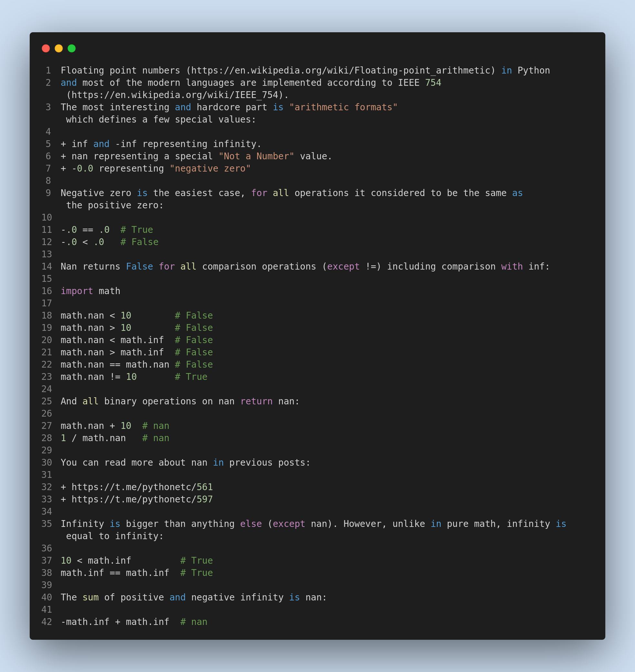
Task: Click the number 754 on line 2
Action: coord(433,83)
